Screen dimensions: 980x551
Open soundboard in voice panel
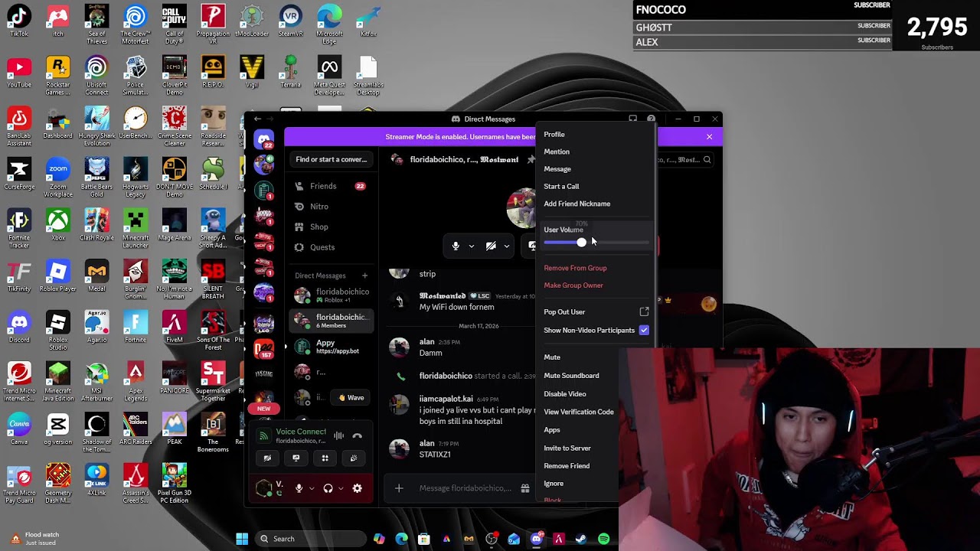pyautogui.click(x=353, y=458)
